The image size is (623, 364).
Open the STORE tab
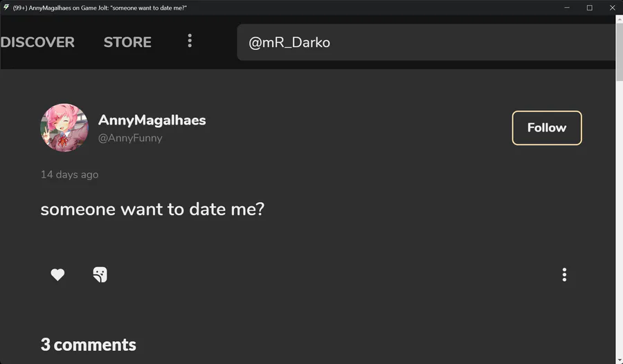pyautogui.click(x=127, y=42)
